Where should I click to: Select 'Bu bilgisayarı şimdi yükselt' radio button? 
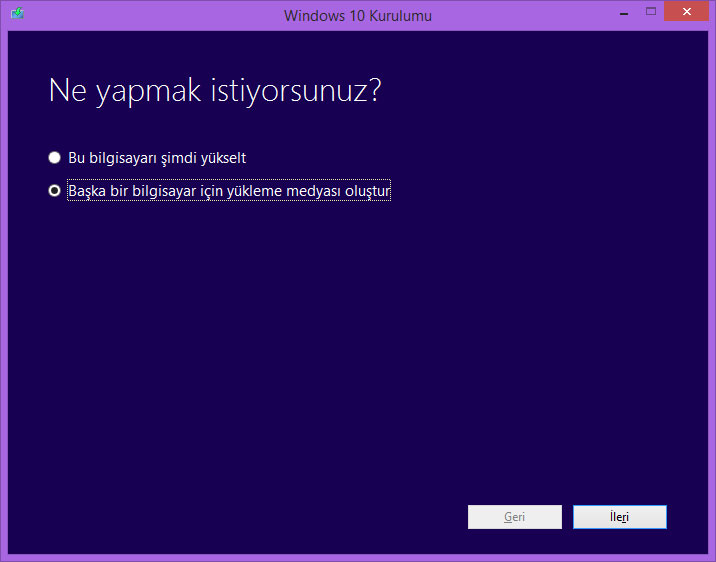click(x=54, y=158)
